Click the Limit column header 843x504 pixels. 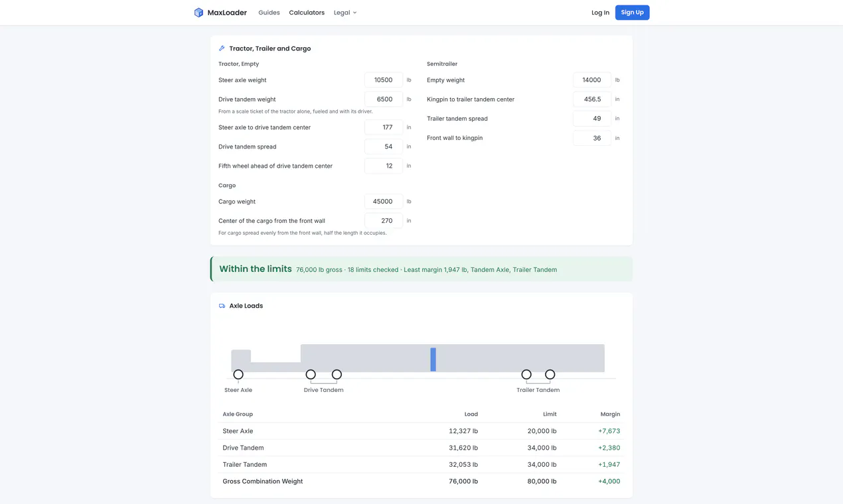click(x=550, y=414)
